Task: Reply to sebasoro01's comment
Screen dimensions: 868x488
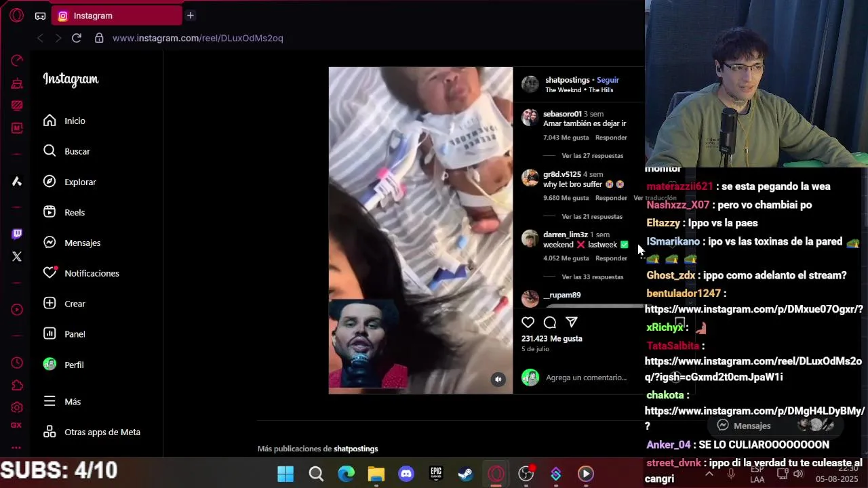Action: (x=611, y=138)
